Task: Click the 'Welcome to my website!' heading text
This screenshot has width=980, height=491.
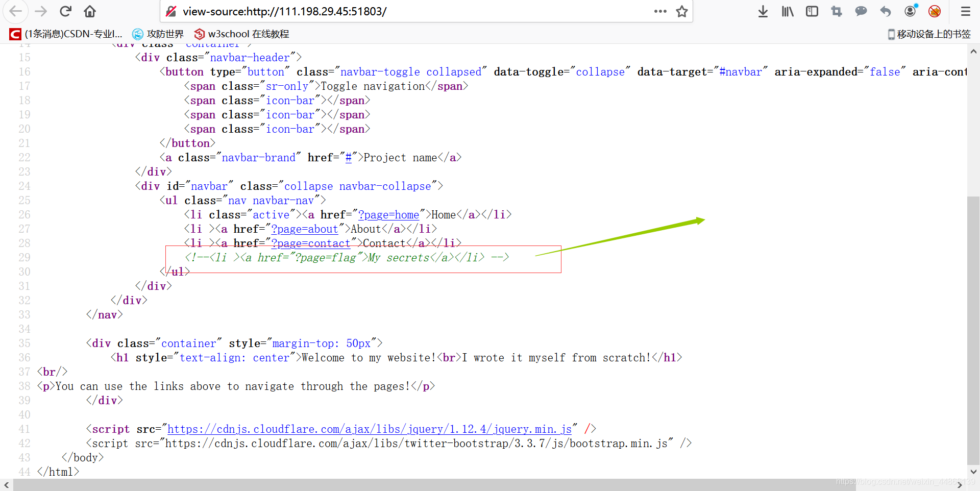Action: (x=369, y=358)
